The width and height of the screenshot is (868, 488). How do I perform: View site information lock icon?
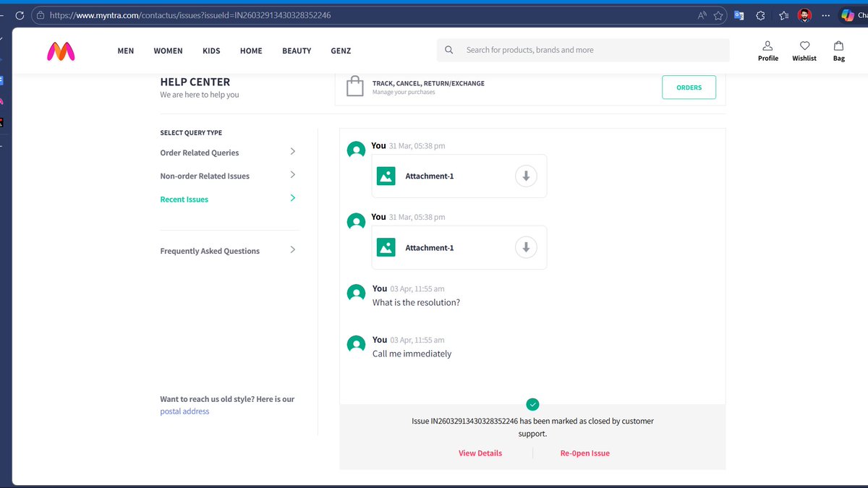click(41, 14)
